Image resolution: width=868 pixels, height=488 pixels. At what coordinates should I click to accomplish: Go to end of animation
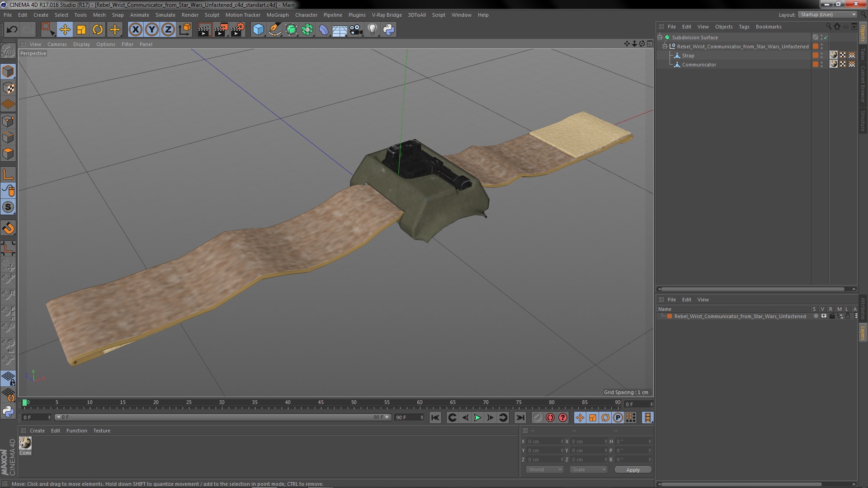[x=520, y=418]
